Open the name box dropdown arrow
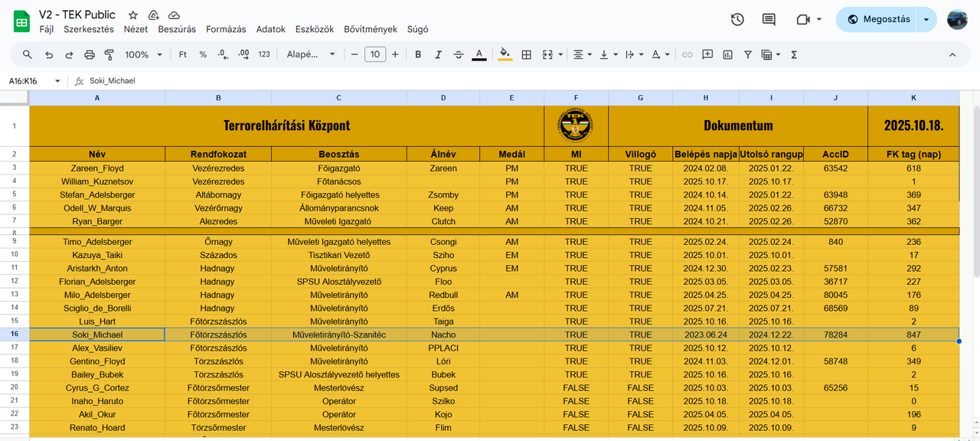This screenshot has height=441, width=980. point(57,80)
